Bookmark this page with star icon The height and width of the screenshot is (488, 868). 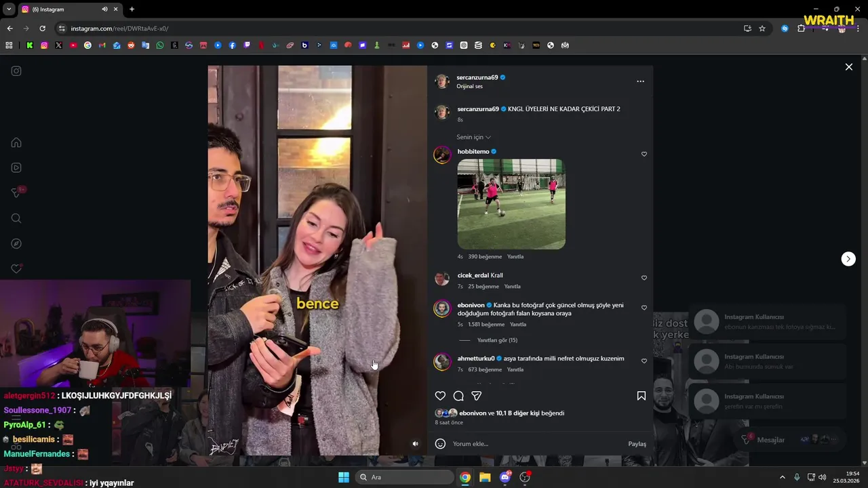pyautogui.click(x=762, y=28)
